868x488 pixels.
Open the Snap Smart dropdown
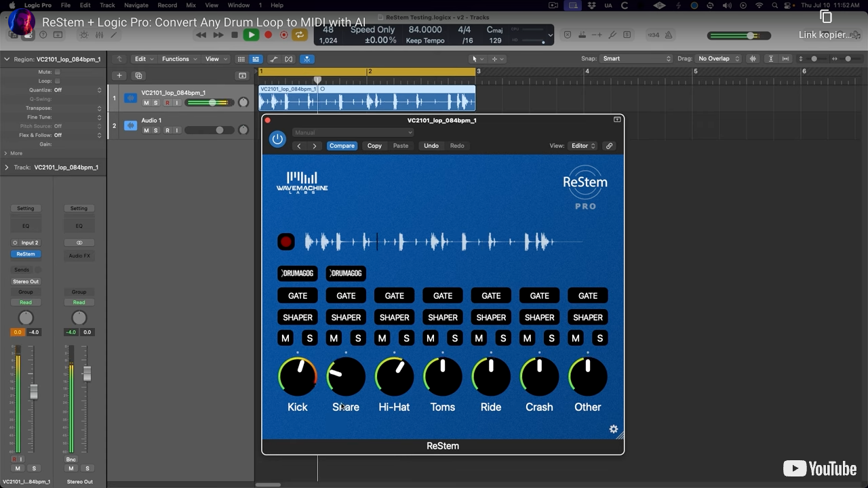click(x=636, y=59)
